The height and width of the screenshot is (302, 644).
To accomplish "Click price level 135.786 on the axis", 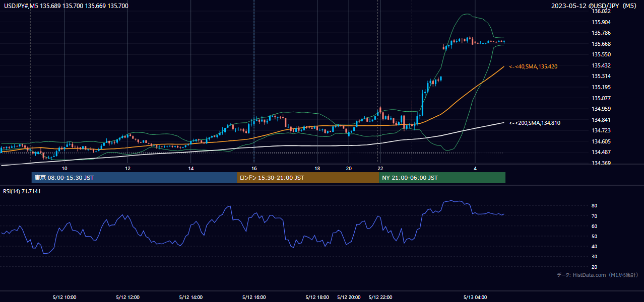I will point(601,33).
